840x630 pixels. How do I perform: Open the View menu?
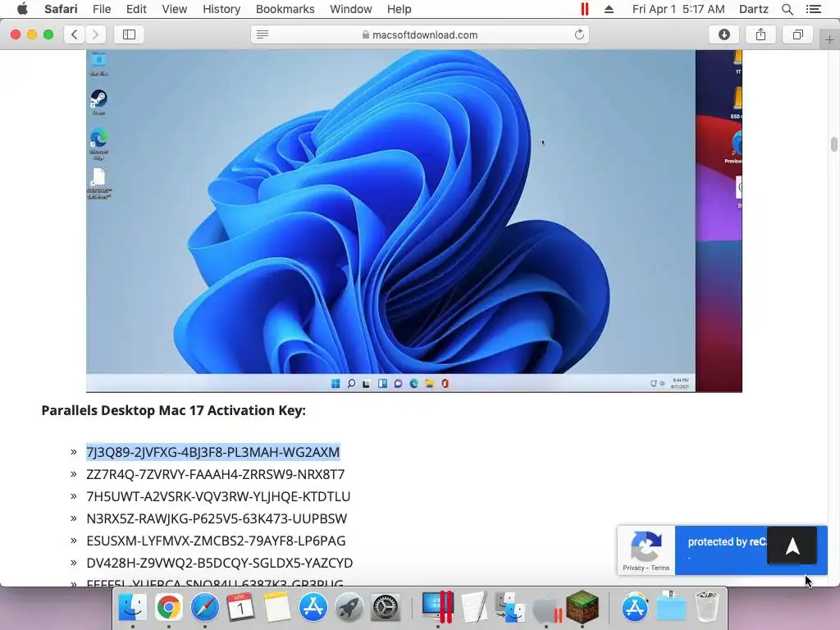point(175,9)
